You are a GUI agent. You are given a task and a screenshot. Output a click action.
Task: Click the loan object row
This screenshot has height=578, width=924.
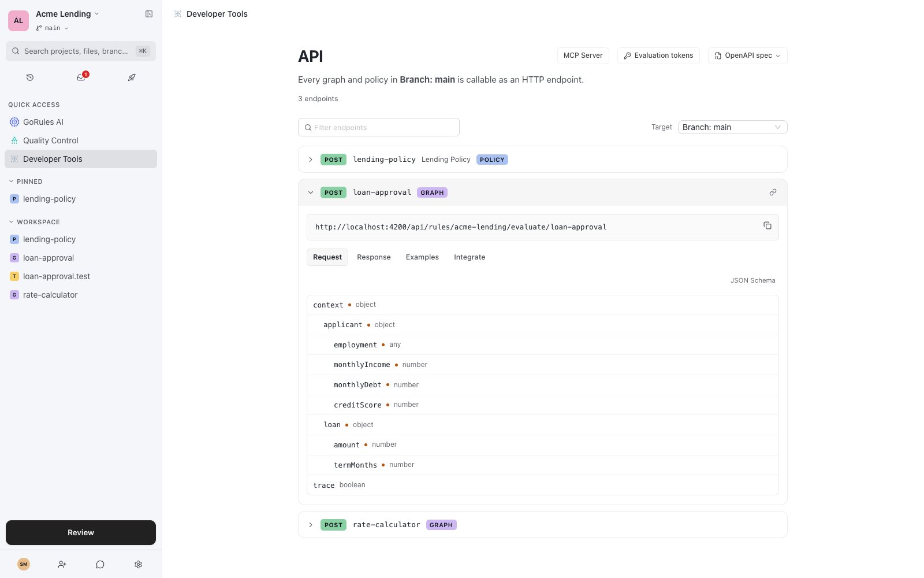542,425
